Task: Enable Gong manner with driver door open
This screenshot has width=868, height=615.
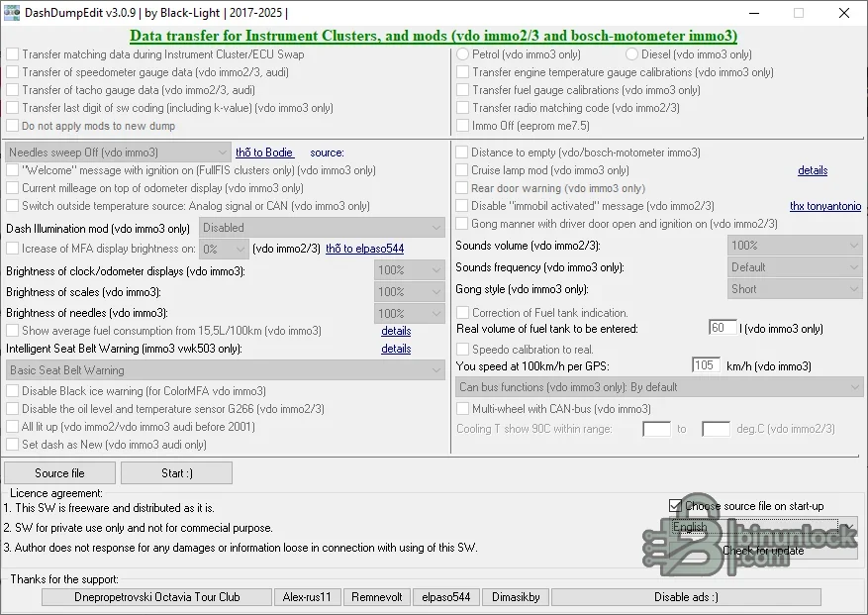Action: (x=461, y=224)
